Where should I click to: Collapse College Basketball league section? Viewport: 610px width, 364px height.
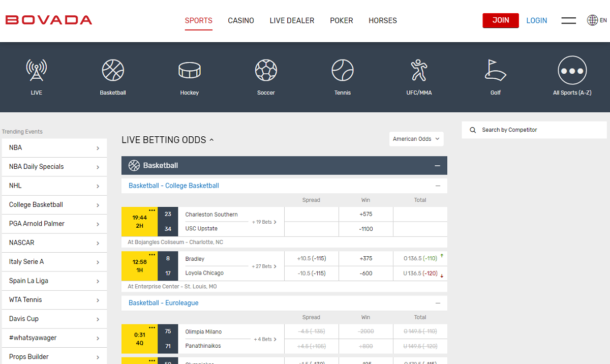pyautogui.click(x=438, y=186)
